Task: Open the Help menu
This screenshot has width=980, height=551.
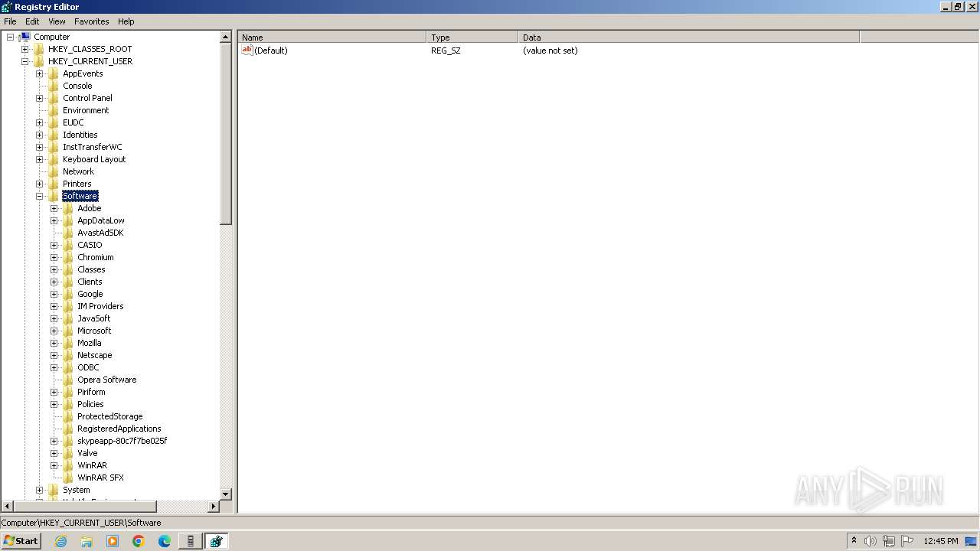Action: point(126,21)
